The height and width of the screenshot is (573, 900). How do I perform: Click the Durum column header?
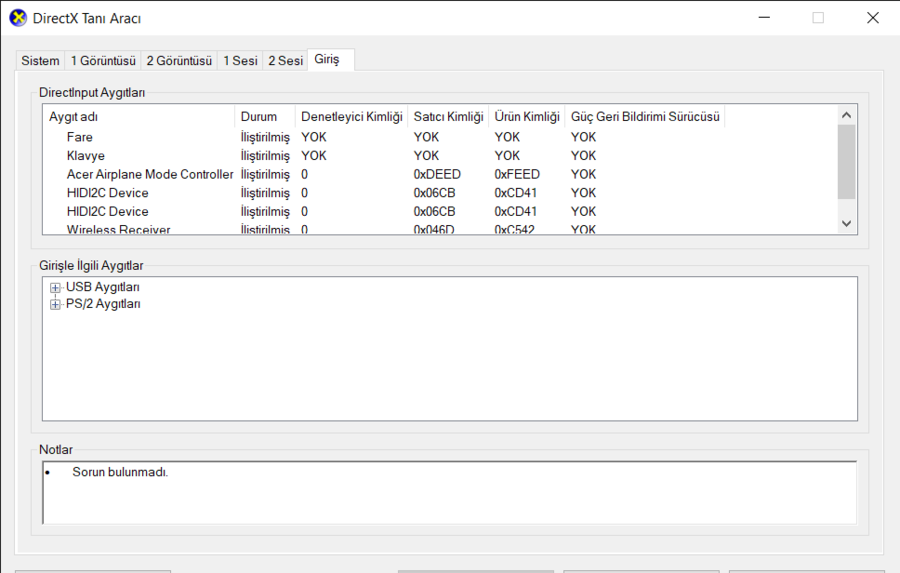tap(258, 117)
